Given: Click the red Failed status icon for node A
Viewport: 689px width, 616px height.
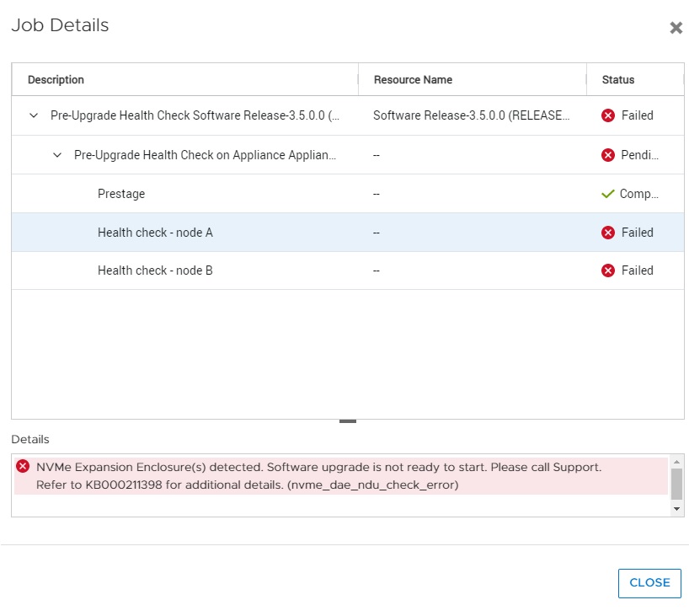Looking at the screenshot, I should tap(607, 233).
